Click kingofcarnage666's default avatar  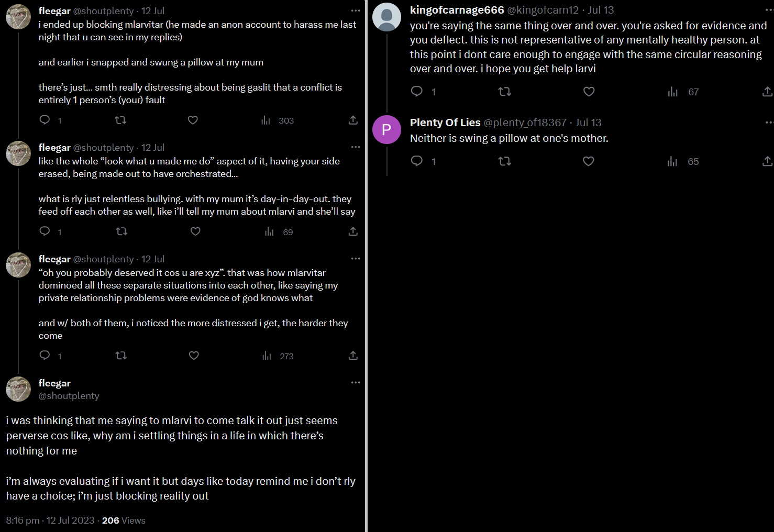click(386, 17)
